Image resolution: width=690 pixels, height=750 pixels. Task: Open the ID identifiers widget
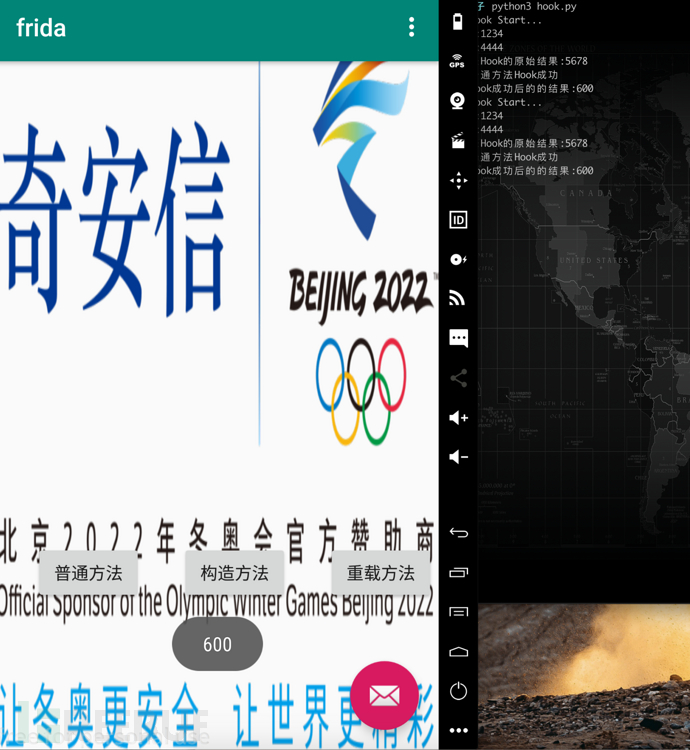[458, 220]
